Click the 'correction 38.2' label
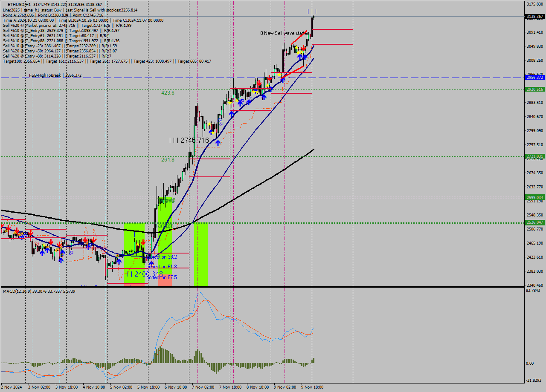 162,257
